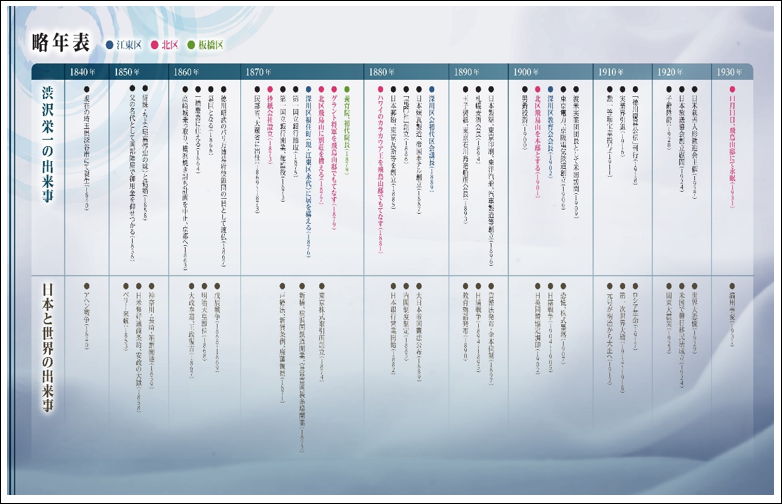The width and height of the screenshot is (782, 504).
Task: Click the 第一次世界大戦 entry
Action: [622, 338]
